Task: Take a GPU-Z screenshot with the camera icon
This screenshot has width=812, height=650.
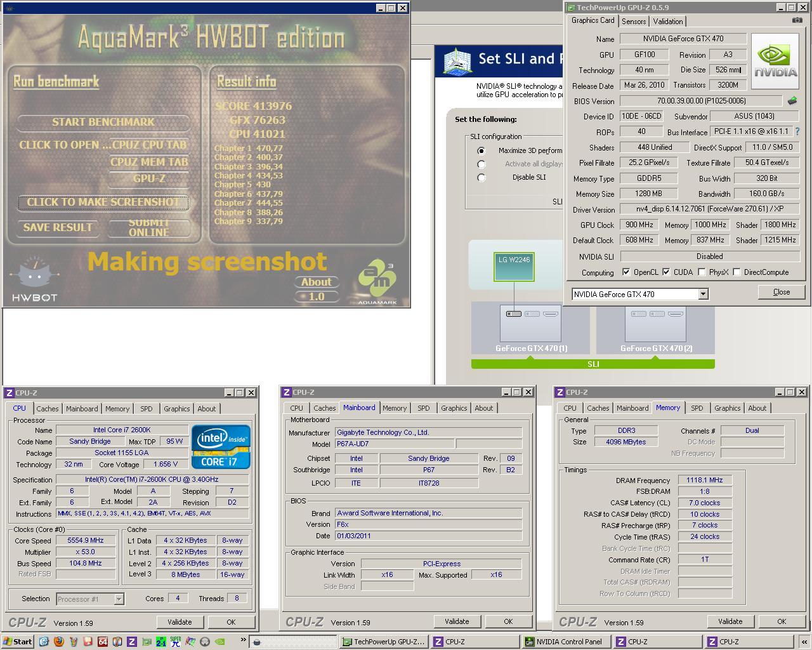Action: pos(797,20)
